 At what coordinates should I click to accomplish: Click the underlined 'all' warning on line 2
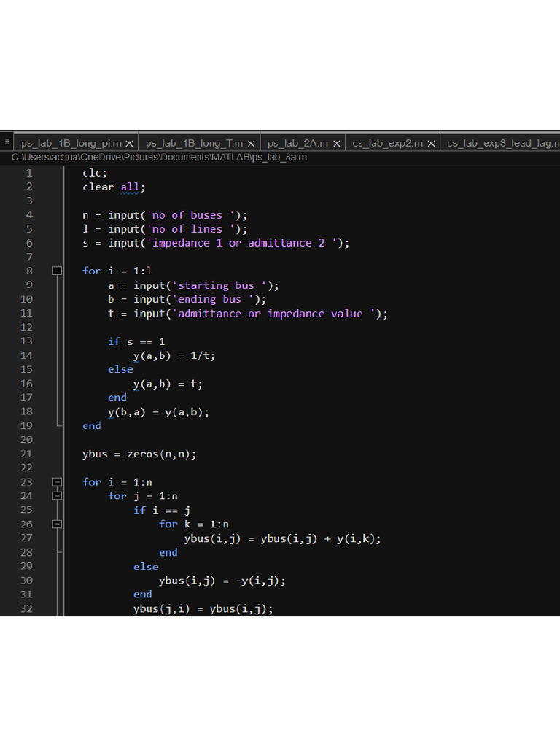[x=130, y=187]
